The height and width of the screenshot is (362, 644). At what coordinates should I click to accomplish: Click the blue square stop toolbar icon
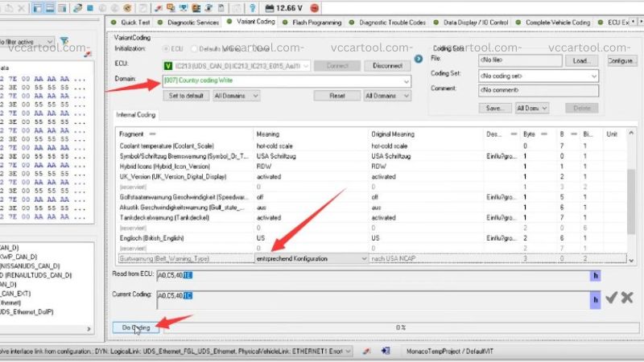(x=90, y=8)
